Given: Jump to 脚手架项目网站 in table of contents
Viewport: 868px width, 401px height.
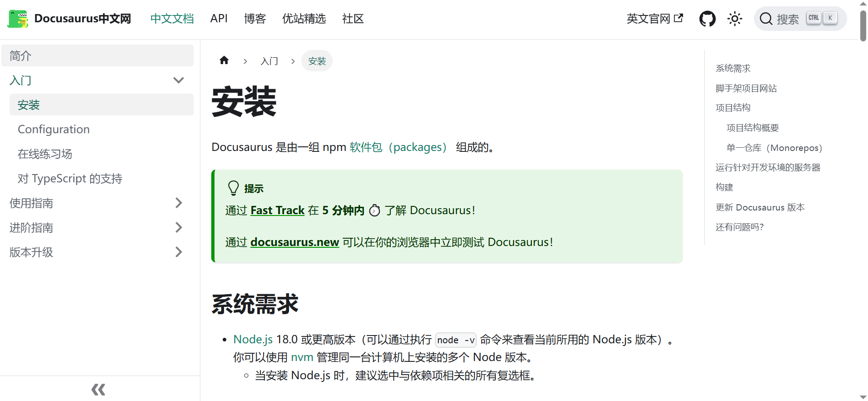Looking at the screenshot, I should pyautogui.click(x=746, y=88).
